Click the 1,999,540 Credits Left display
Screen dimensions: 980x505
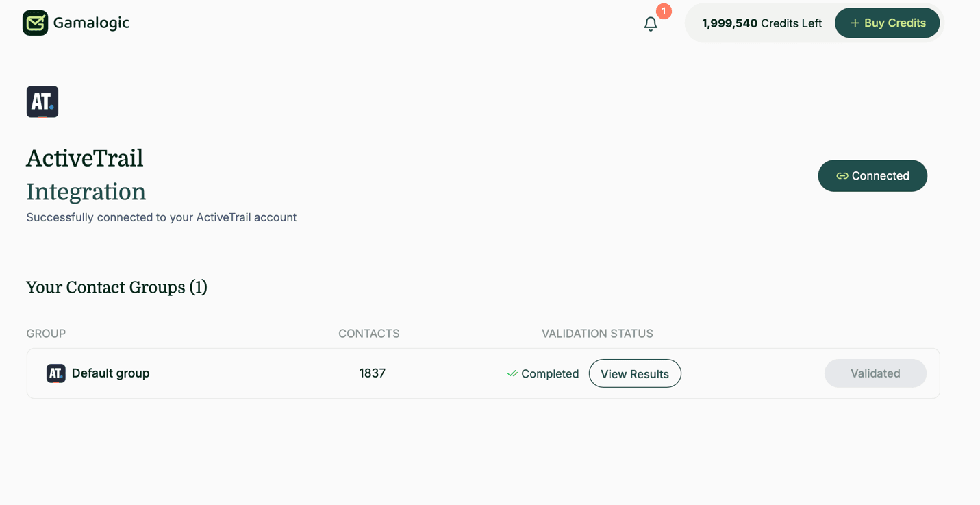point(762,23)
